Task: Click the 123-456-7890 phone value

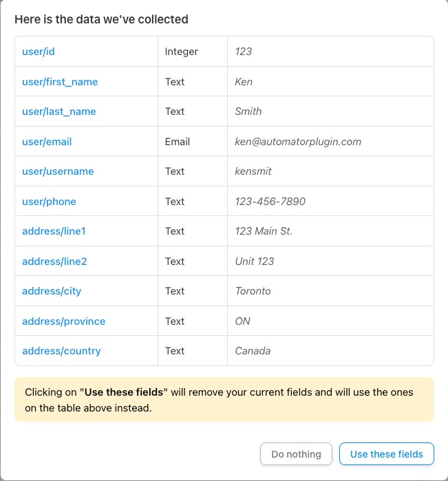Action: tap(270, 201)
